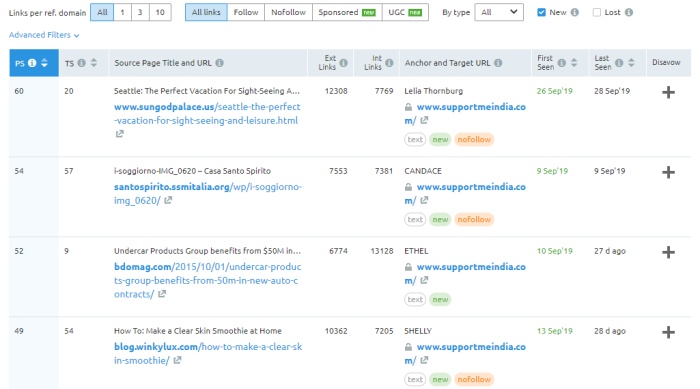The height and width of the screenshot is (389, 700).
Task: Select 1 link per ref. domain
Action: (x=122, y=13)
